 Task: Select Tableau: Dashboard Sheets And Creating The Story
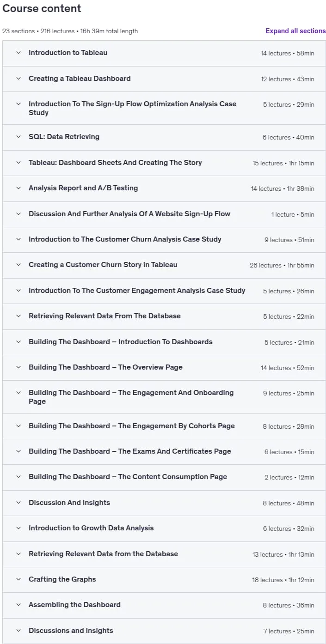click(164, 163)
